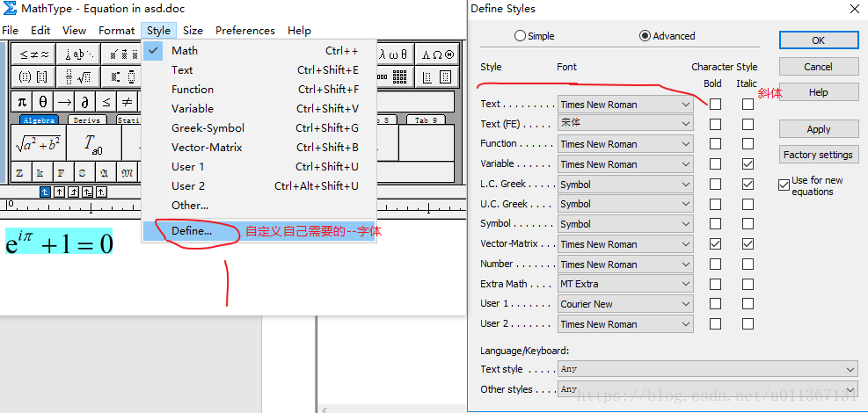The height and width of the screenshot is (413, 868).
Task: Open the L.C. Greek font dropdown
Action: (x=625, y=185)
